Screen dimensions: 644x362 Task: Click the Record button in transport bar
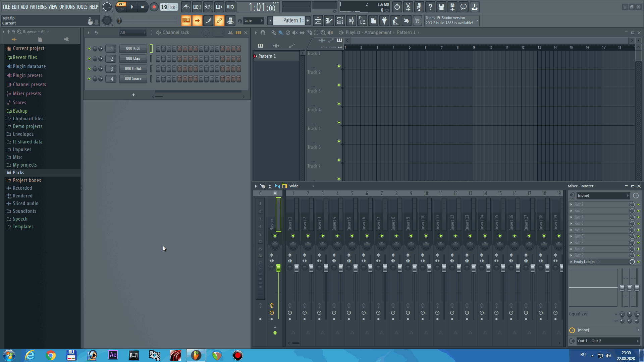pos(154,7)
